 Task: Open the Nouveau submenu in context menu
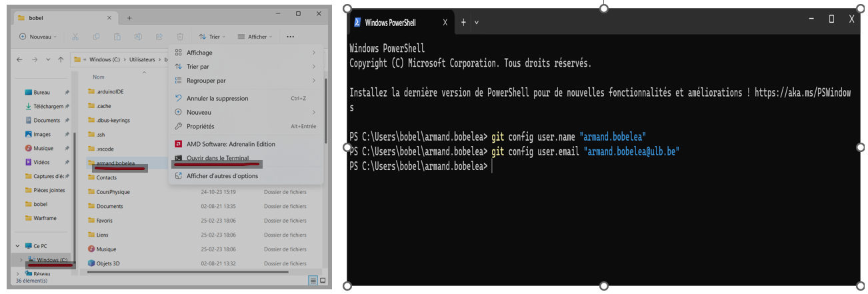tap(245, 112)
